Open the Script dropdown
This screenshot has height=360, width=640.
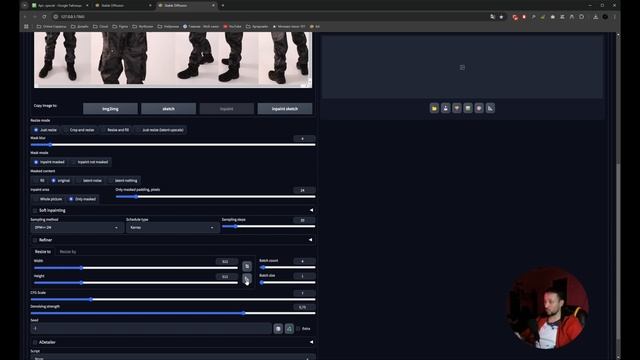(x=173, y=358)
